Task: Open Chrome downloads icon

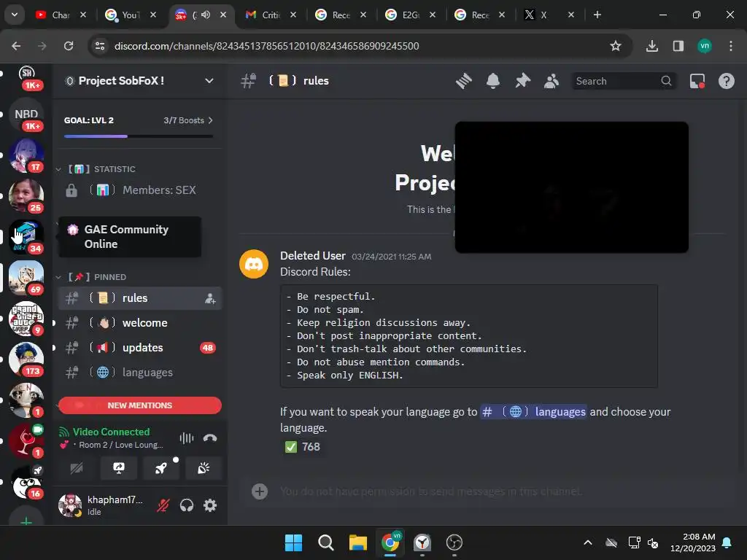Action: click(x=652, y=46)
